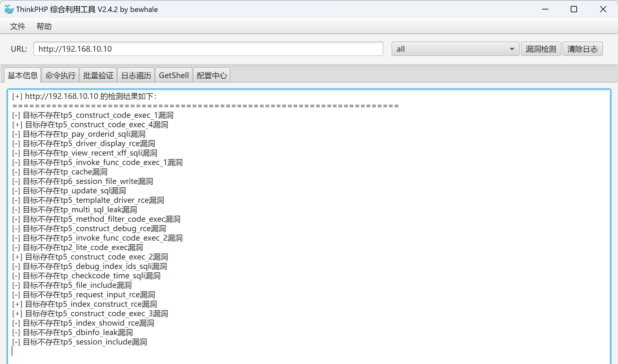Open the 文件 menu
Viewport: 618px width, 364px height.
(x=17, y=26)
